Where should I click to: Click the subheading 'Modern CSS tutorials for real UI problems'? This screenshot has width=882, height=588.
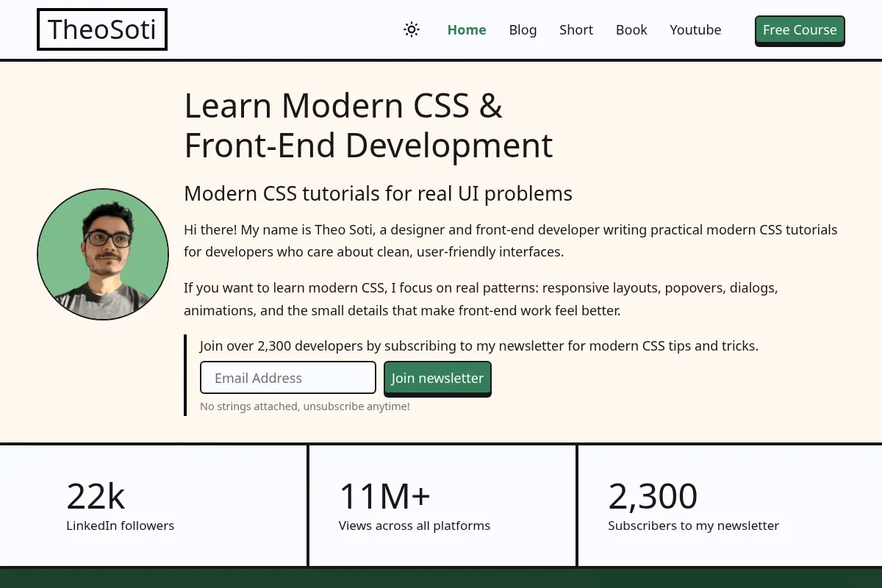378,193
